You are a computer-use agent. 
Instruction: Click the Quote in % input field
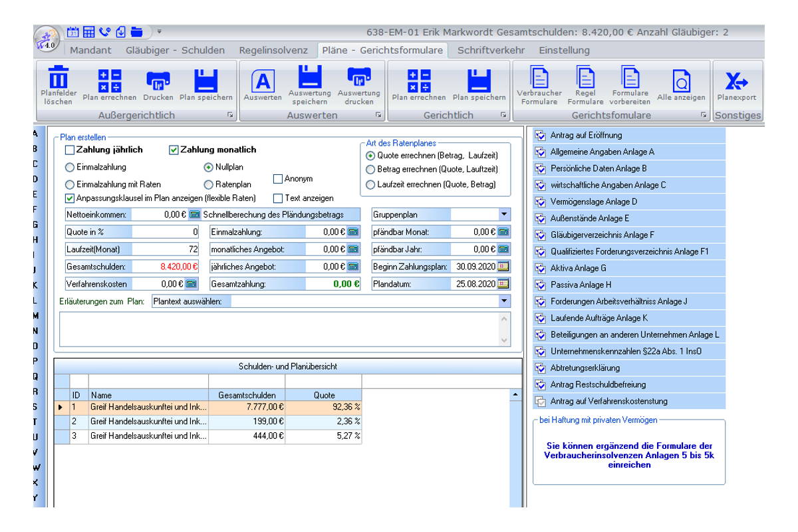(166, 231)
